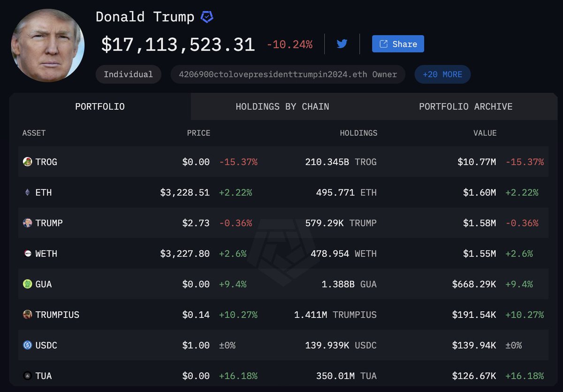Click the WETH token icon
The image size is (563, 392).
click(28, 254)
